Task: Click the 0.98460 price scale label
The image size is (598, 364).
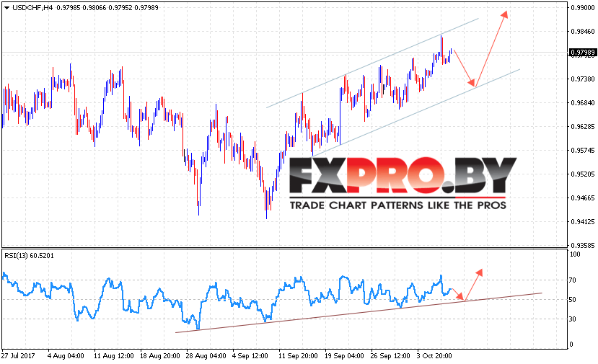Action: coord(583,31)
